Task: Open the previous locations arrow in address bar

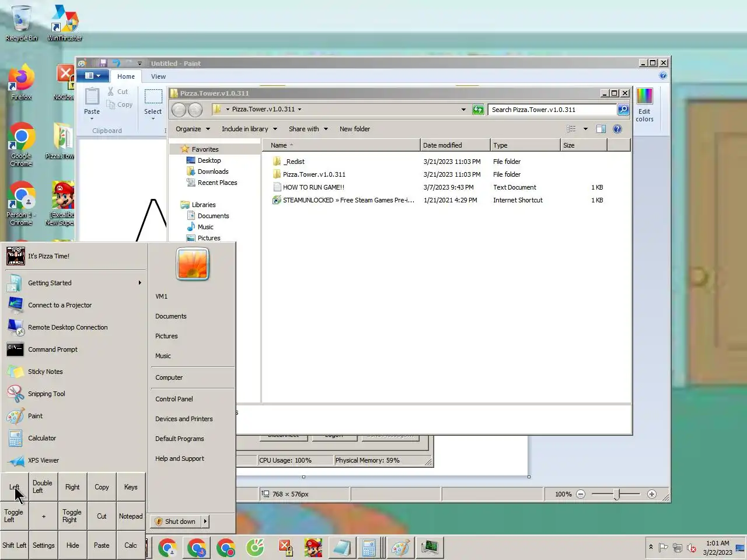Action: click(x=463, y=109)
